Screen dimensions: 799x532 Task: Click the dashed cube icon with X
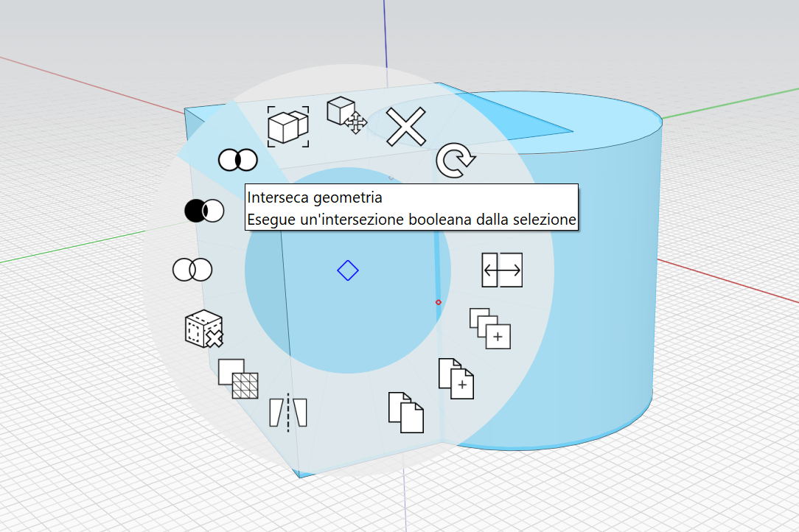203,329
